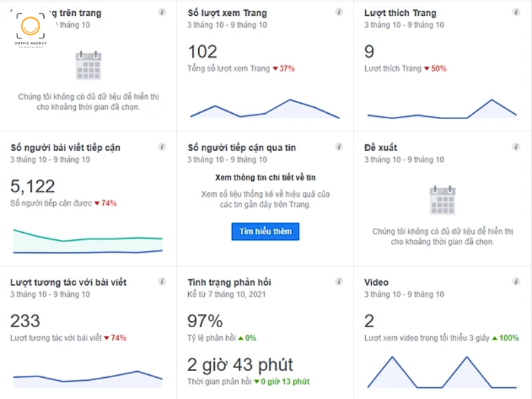This screenshot has height=399, width=532.
Task: Click the page views line chart
Action: click(265, 109)
